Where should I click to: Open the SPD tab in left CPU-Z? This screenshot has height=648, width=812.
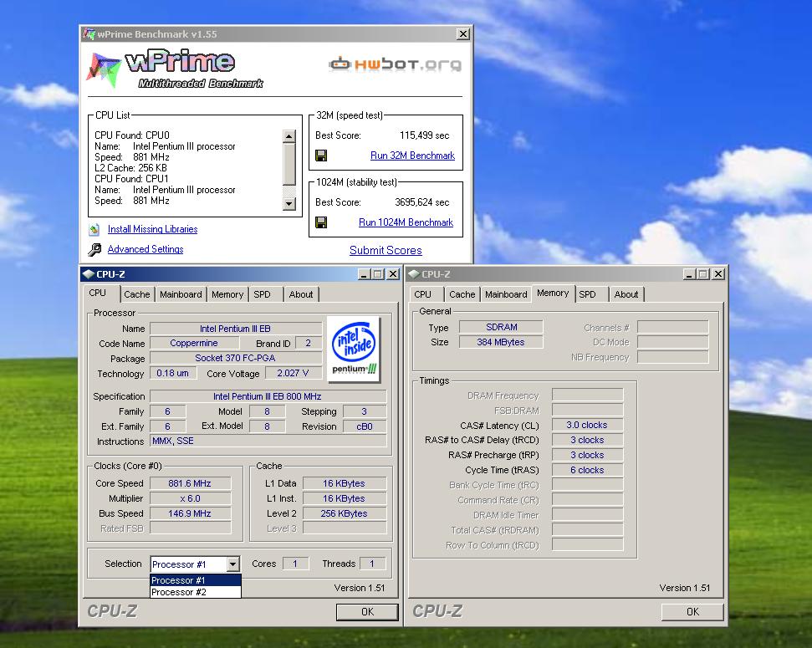point(266,294)
